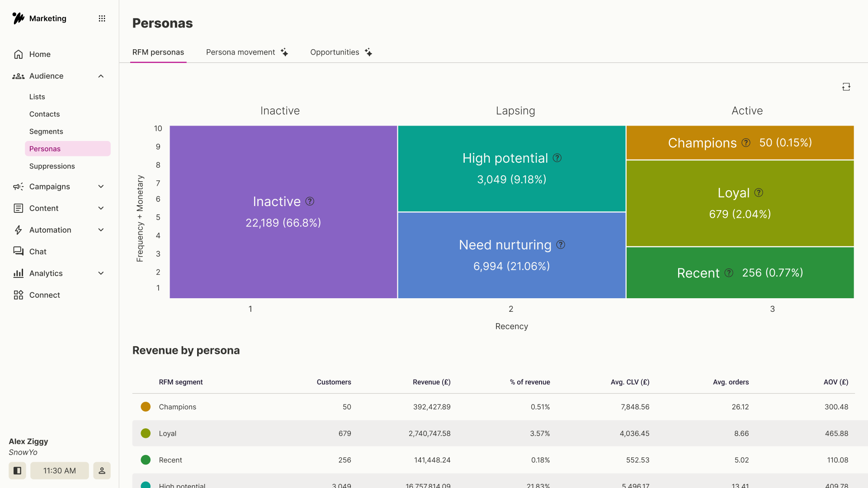Click the Champions row label

pyautogui.click(x=178, y=407)
